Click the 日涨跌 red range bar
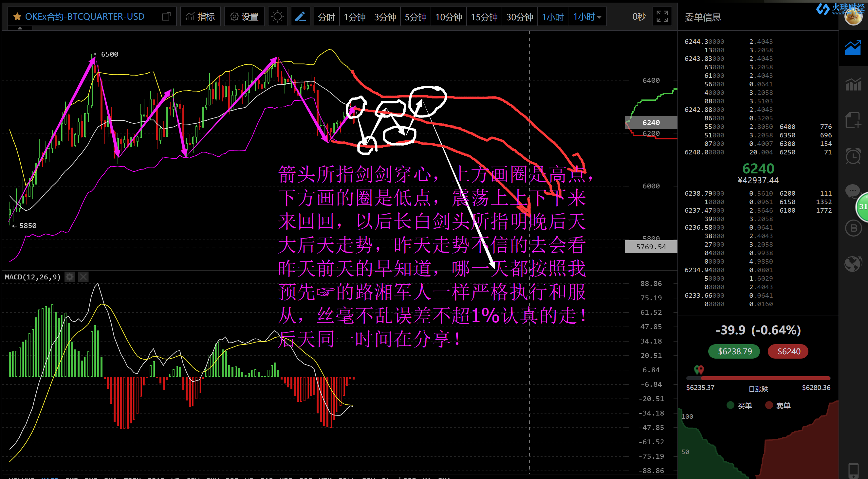Screen dimensions: 868x479 [x=758, y=378]
